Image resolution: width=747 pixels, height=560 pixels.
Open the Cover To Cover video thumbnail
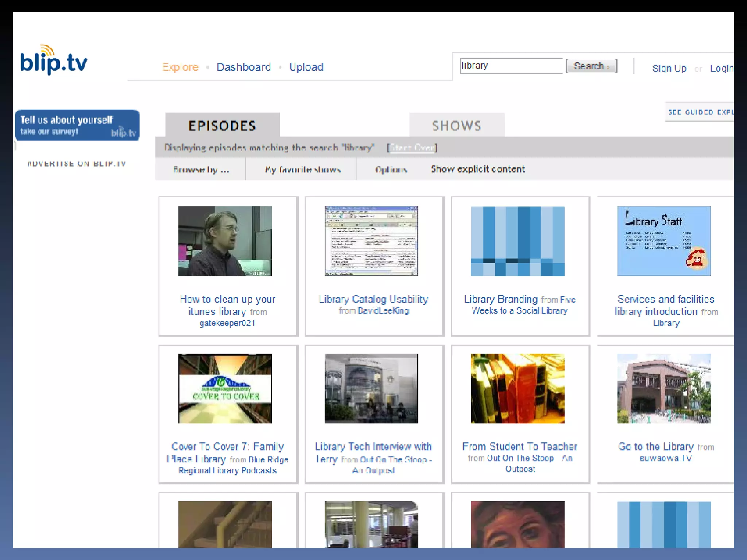pyautogui.click(x=225, y=388)
